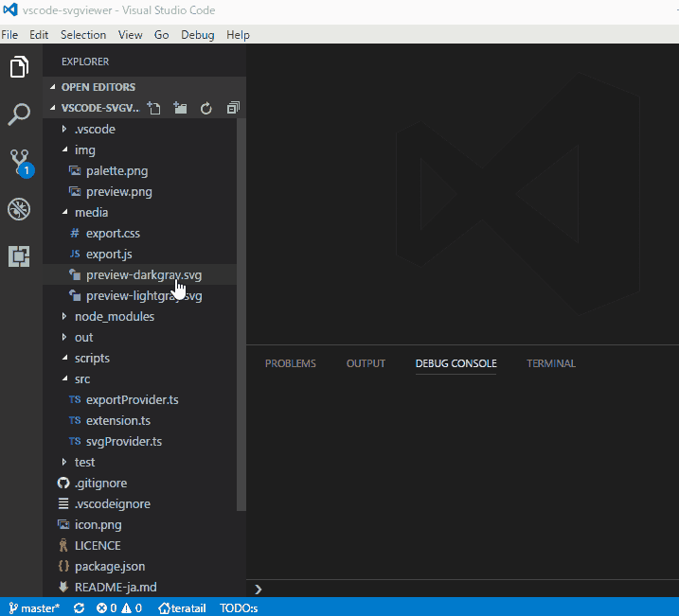Expand the .vscode folder
679x616 pixels.
coord(94,130)
